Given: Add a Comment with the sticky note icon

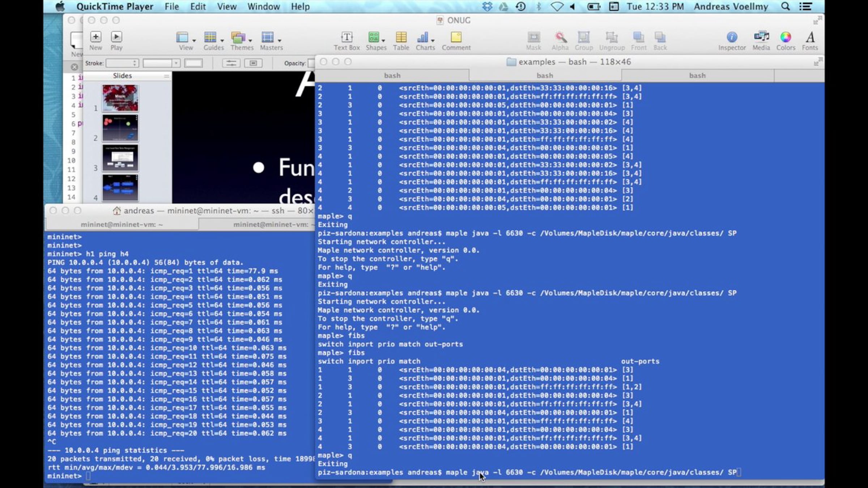Looking at the screenshot, I should [x=456, y=37].
